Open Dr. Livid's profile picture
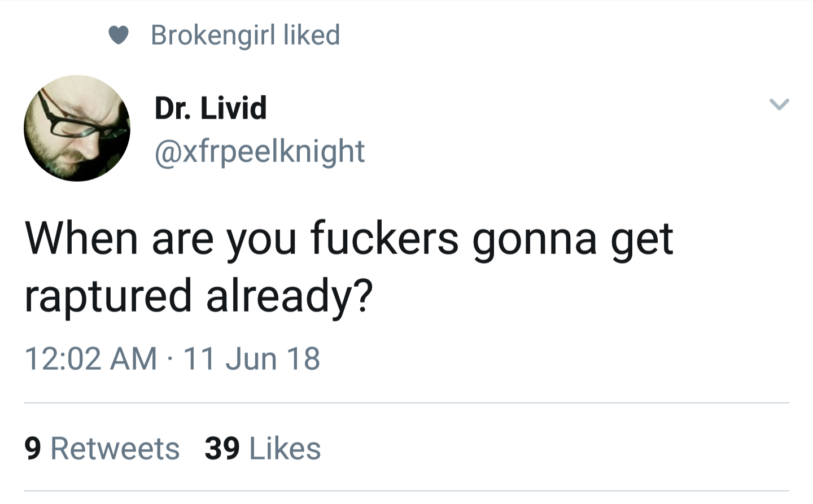Screen dimensions: 813x504 tap(77, 128)
